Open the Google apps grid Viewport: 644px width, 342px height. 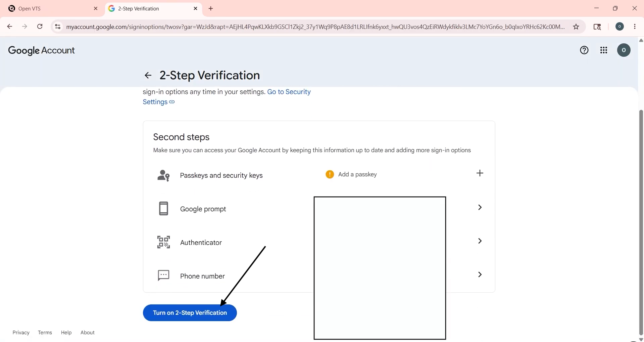pyautogui.click(x=604, y=51)
